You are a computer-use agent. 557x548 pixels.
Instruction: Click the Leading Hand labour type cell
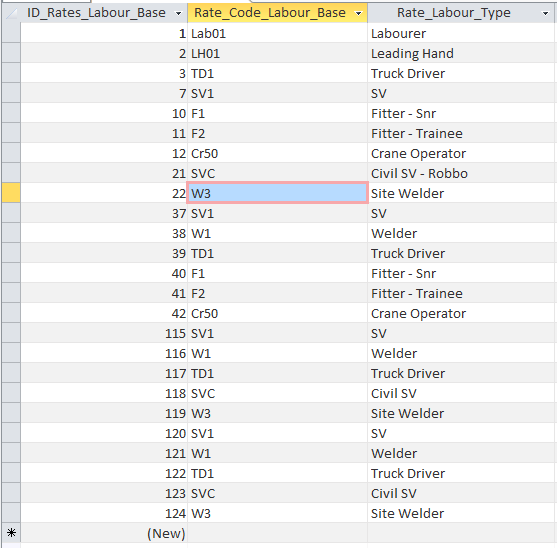coord(461,53)
